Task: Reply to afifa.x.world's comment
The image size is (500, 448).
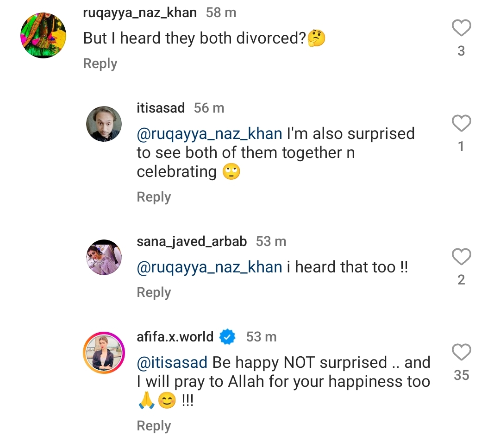Action: pyautogui.click(x=154, y=425)
